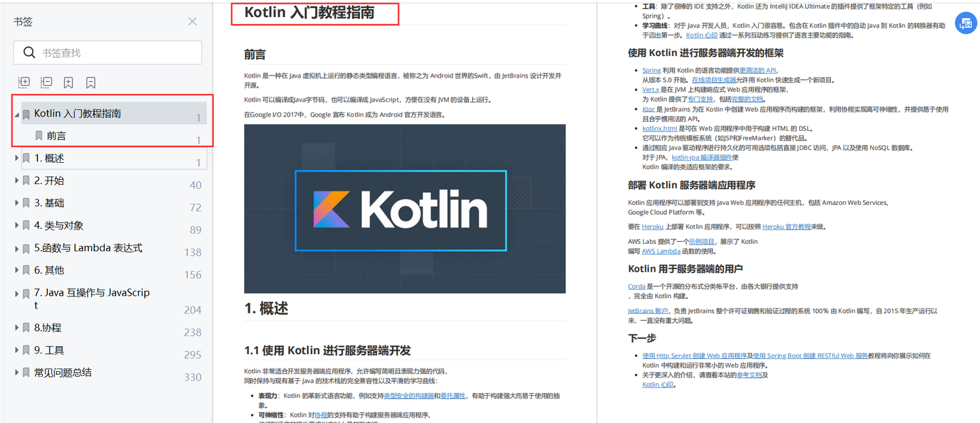Click the magnifier icon in the bookmark search

(x=29, y=52)
